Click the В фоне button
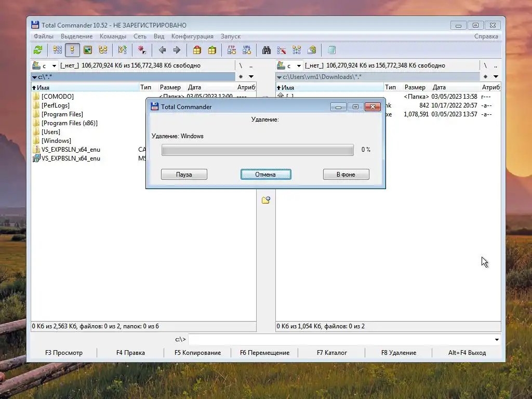Viewport: 532px width, 399px height. [x=346, y=175]
